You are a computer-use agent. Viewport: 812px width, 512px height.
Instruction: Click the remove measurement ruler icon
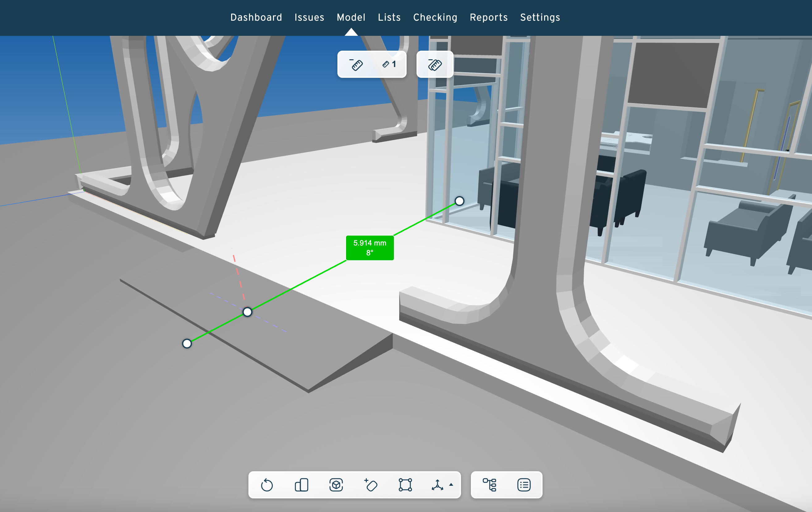point(356,64)
